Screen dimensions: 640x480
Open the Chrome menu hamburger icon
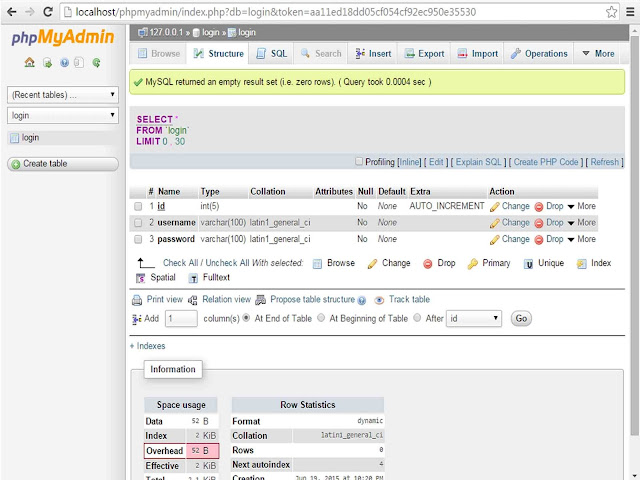[x=630, y=12]
